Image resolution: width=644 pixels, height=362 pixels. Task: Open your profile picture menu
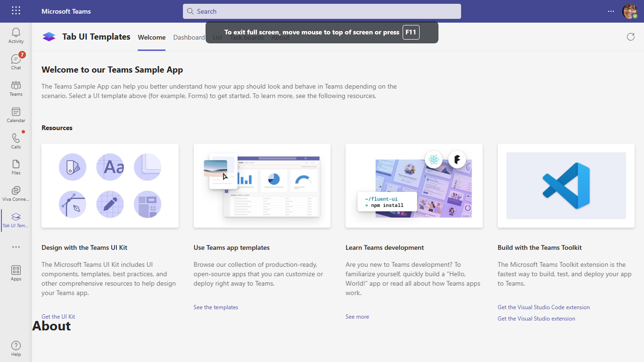click(630, 11)
